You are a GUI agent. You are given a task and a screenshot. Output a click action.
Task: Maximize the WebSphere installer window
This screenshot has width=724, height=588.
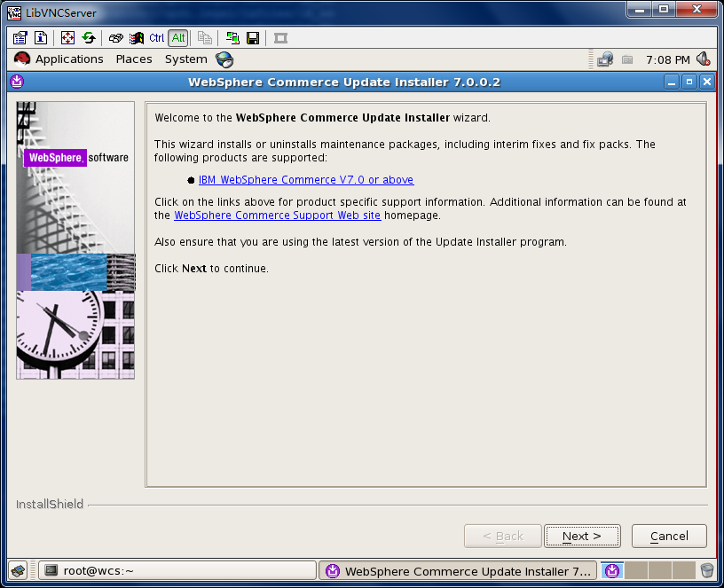coord(689,82)
